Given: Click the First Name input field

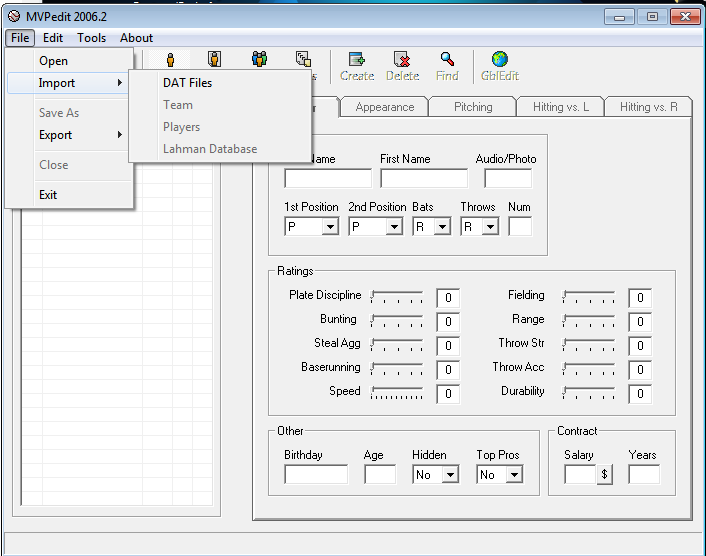Looking at the screenshot, I should 424,178.
